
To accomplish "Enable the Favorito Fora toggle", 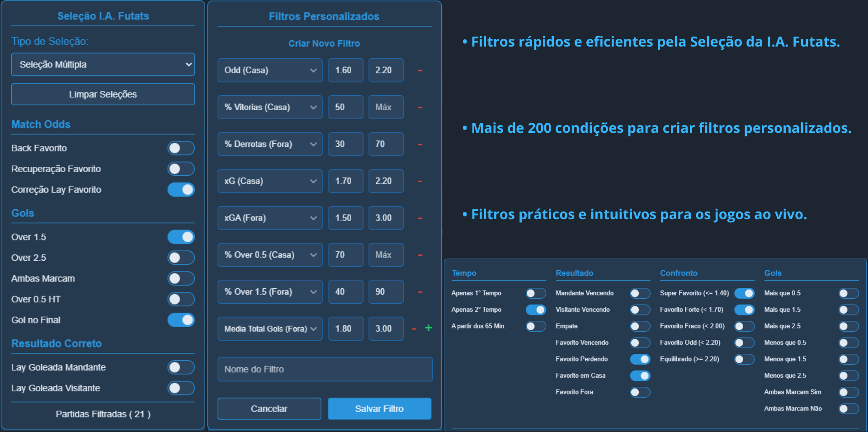I will [641, 392].
